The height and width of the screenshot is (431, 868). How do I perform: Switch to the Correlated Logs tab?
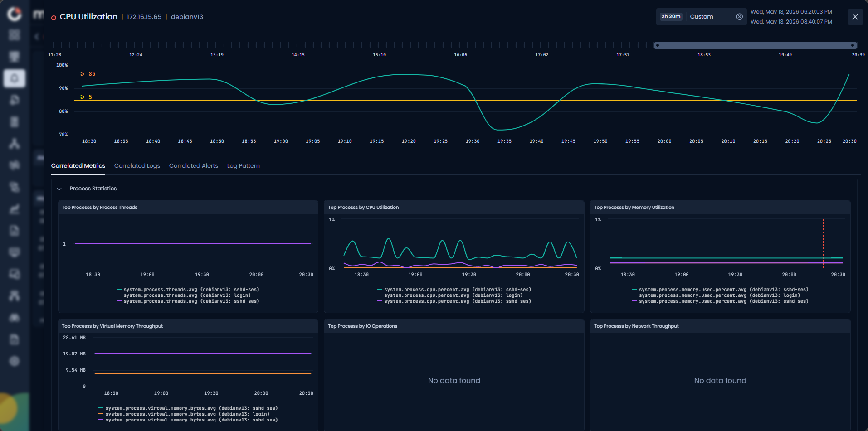[137, 166]
